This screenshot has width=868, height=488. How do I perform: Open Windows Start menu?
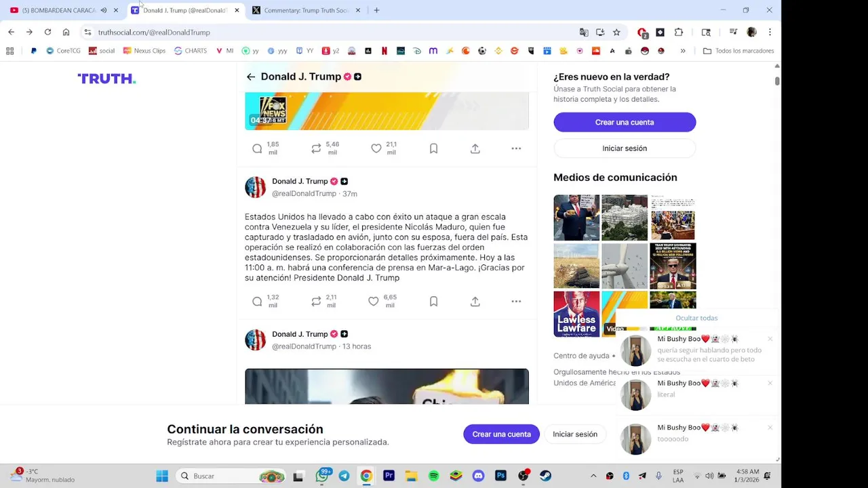162,476
